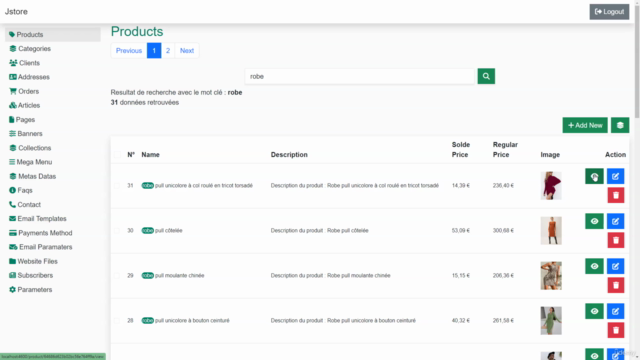Open Mega Menu in the sidebar
Image resolution: width=640 pixels, height=360 pixels.
[x=53, y=162]
